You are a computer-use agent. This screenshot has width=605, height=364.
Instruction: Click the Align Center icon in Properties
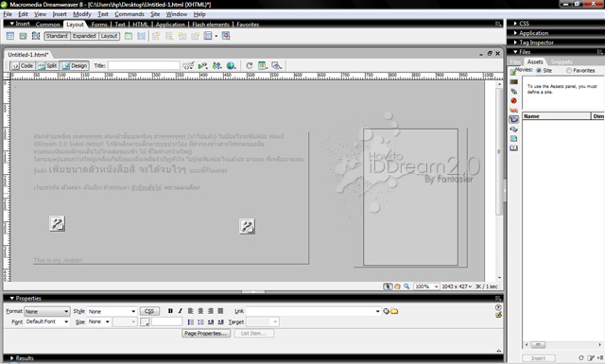tap(200, 311)
